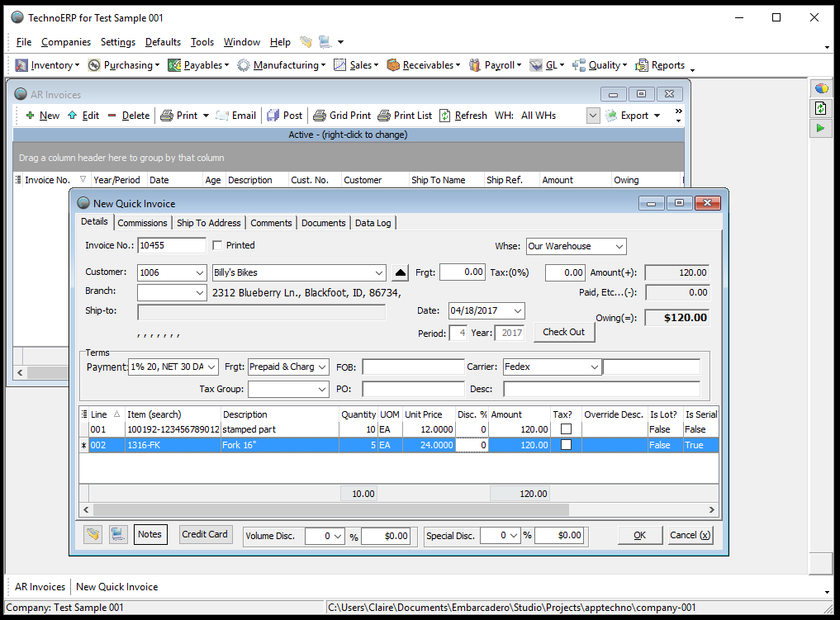The width and height of the screenshot is (840, 620).
Task: Open the Payment terms dropdown
Action: [x=212, y=367]
